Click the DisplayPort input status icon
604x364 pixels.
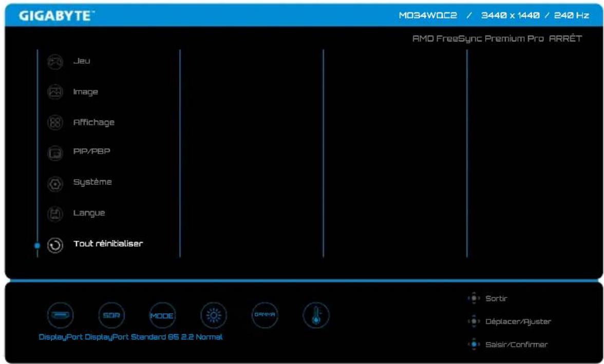pyautogui.click(x=61, y=315)
